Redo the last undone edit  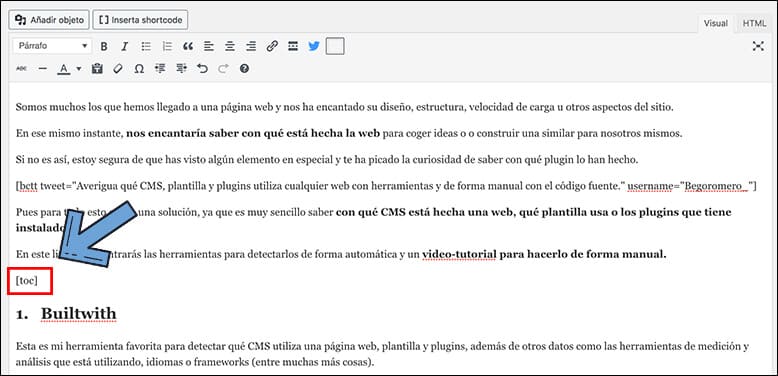(x=223, y=69)
